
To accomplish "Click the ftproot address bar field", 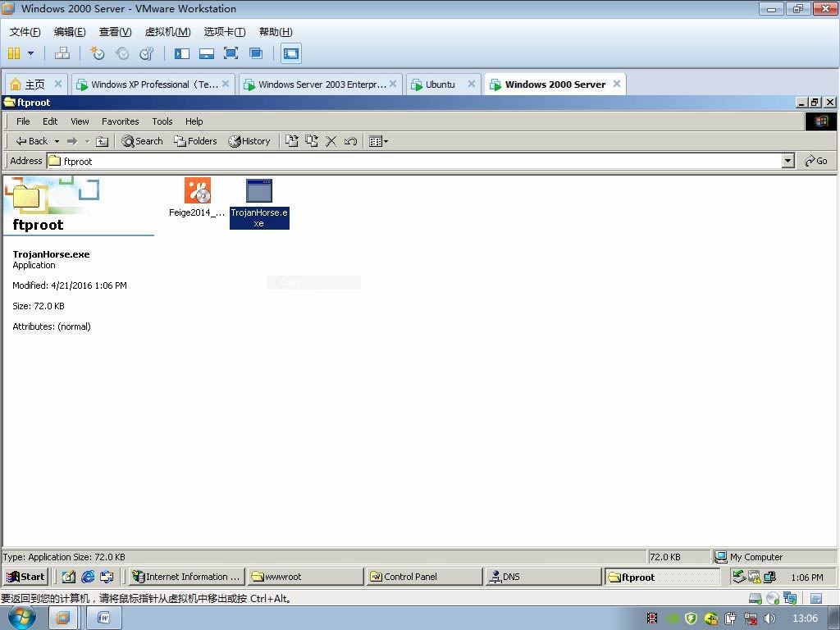I will (x=414, y=161).
